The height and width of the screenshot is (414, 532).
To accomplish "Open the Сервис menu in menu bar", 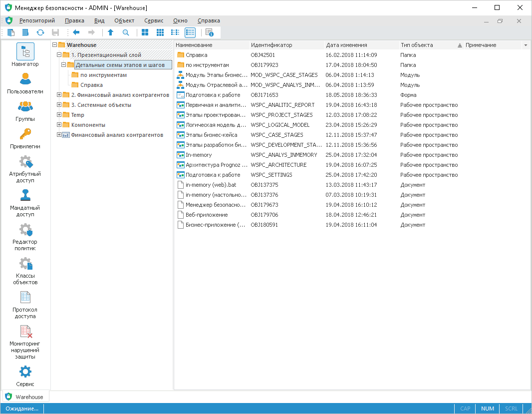I will (154, 20).
